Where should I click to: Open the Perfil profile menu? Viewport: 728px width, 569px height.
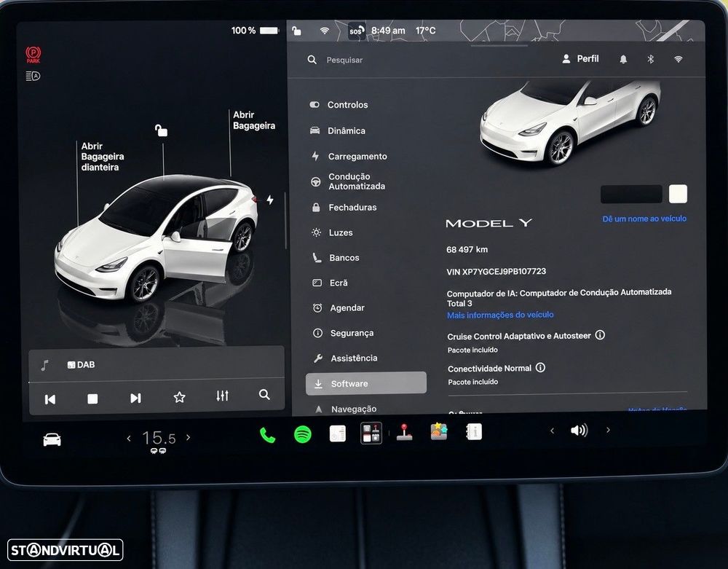(x=580, y=59)
